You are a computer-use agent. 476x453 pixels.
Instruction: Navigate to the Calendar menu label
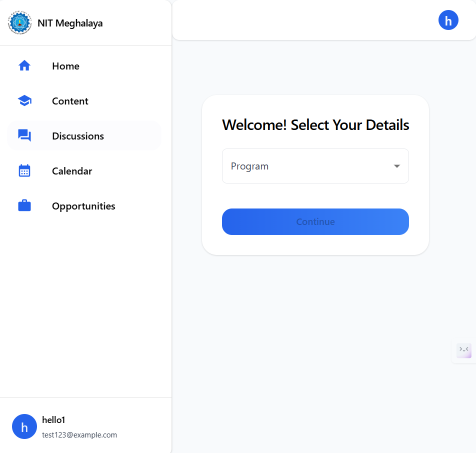[x=72, y=171]
